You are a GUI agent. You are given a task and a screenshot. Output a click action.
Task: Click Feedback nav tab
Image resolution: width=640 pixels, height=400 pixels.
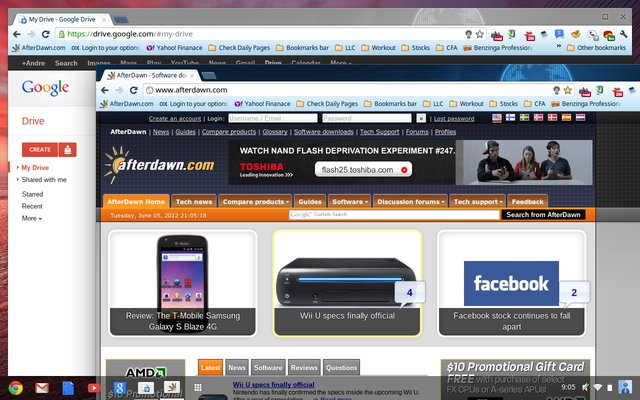coord(527,202)
